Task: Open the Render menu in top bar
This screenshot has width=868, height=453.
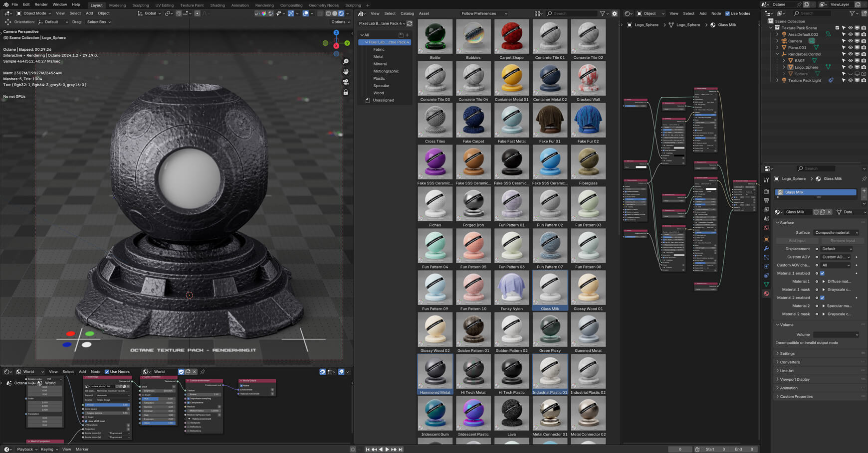Action: (x=41, y=4)
